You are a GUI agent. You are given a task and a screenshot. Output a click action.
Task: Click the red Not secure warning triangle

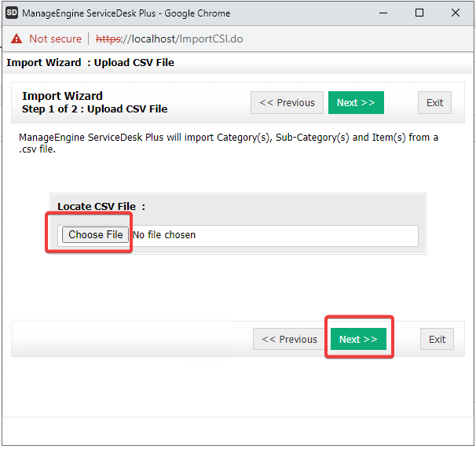point(17,39)
